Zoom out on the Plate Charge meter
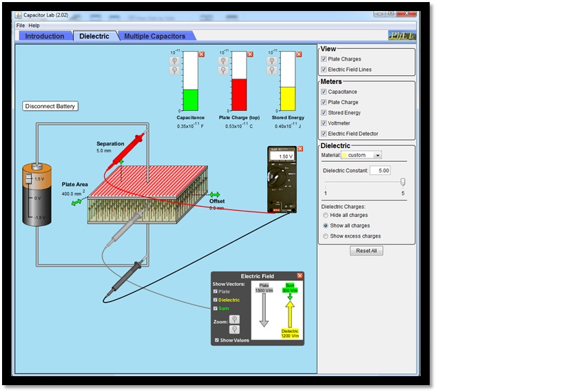Viewport: 564px width, 392px height. (x=223, y=70)
